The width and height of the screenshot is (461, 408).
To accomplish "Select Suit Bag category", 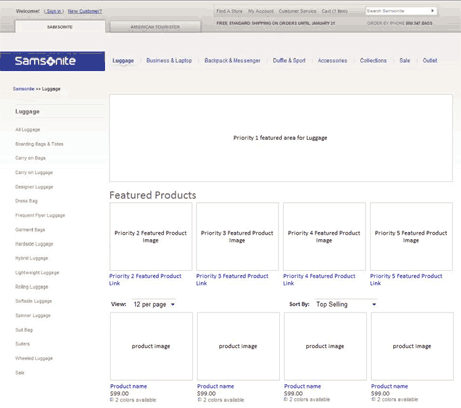I will click(24, 330).
